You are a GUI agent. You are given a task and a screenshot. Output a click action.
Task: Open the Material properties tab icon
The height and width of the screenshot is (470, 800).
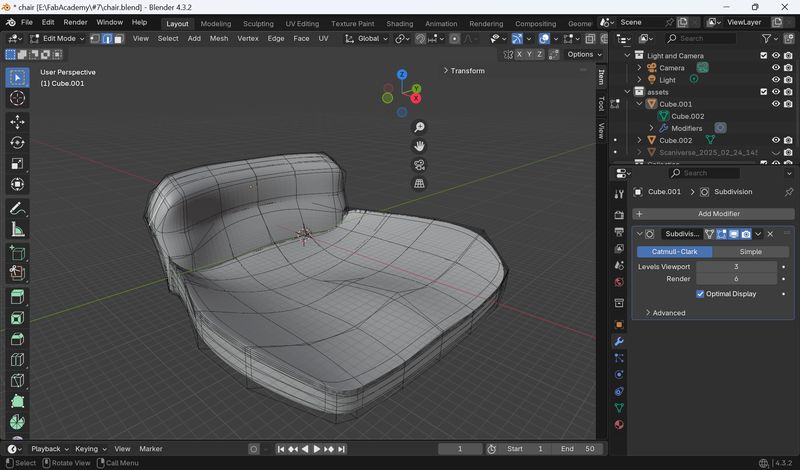(x=619, y=425)
